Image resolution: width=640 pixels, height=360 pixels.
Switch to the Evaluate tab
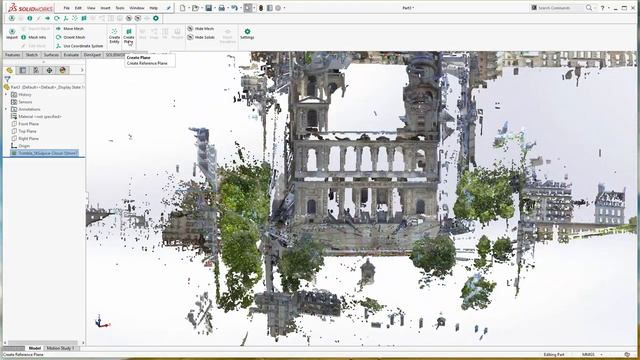tap(71, 55)
